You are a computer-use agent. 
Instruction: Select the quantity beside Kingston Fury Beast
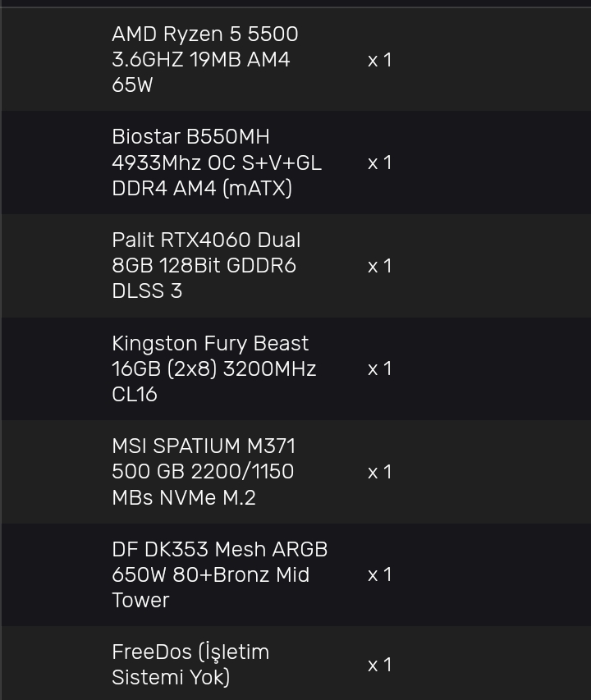coord(379,368)
